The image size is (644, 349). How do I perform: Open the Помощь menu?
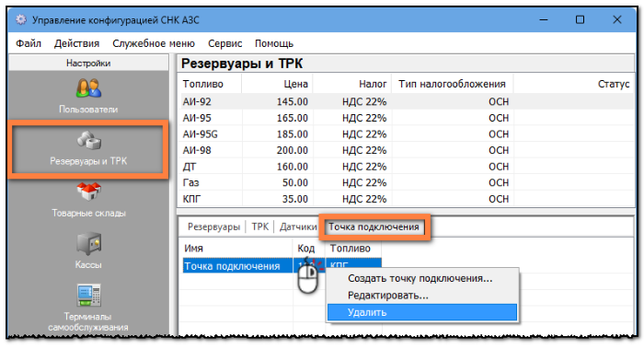tap(274, 43)
